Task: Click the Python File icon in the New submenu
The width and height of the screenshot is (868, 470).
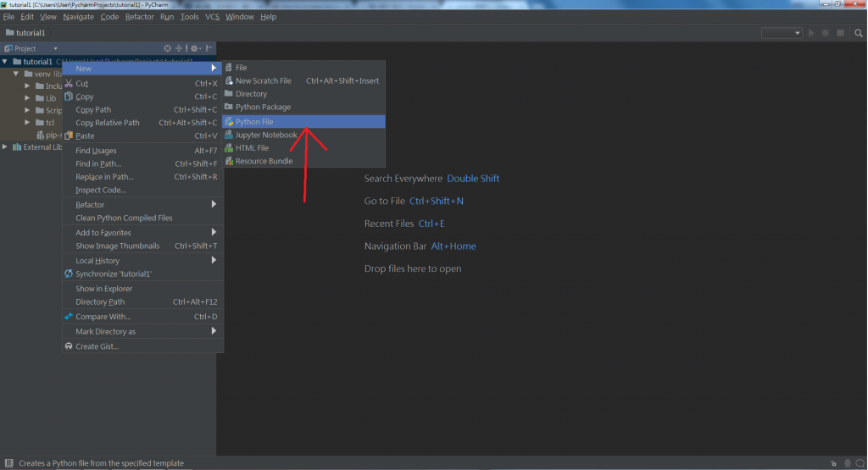Action: [229, 122]
